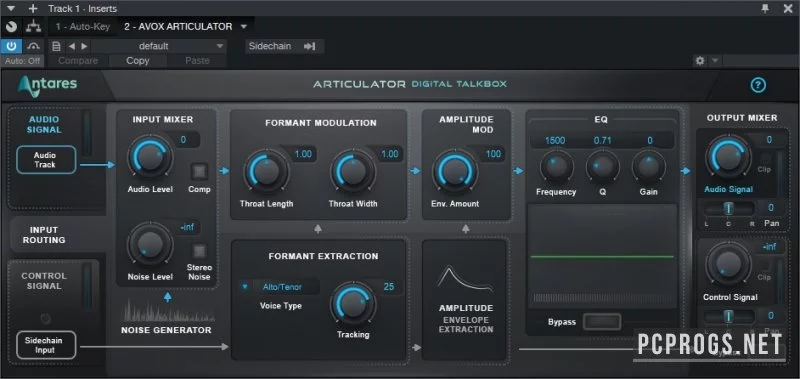Click the EQ Frequency knob
This screenshot has width=800, height=379.
[x=556, y=167]
